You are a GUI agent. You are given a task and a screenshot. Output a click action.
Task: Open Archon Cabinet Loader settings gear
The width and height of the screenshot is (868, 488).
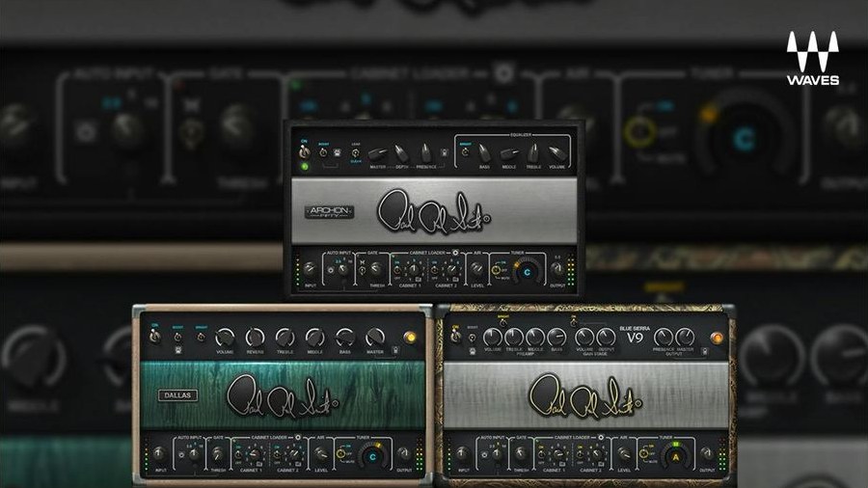pos(455,253)
